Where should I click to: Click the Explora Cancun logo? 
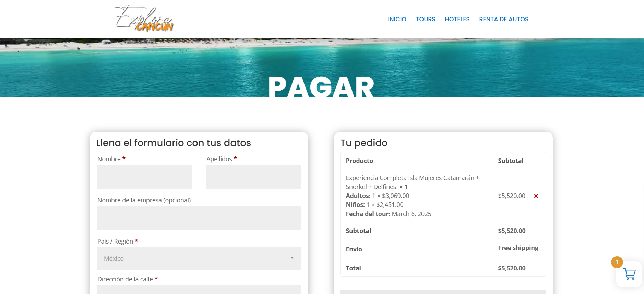pyautogui.click(x=144, y=19)
